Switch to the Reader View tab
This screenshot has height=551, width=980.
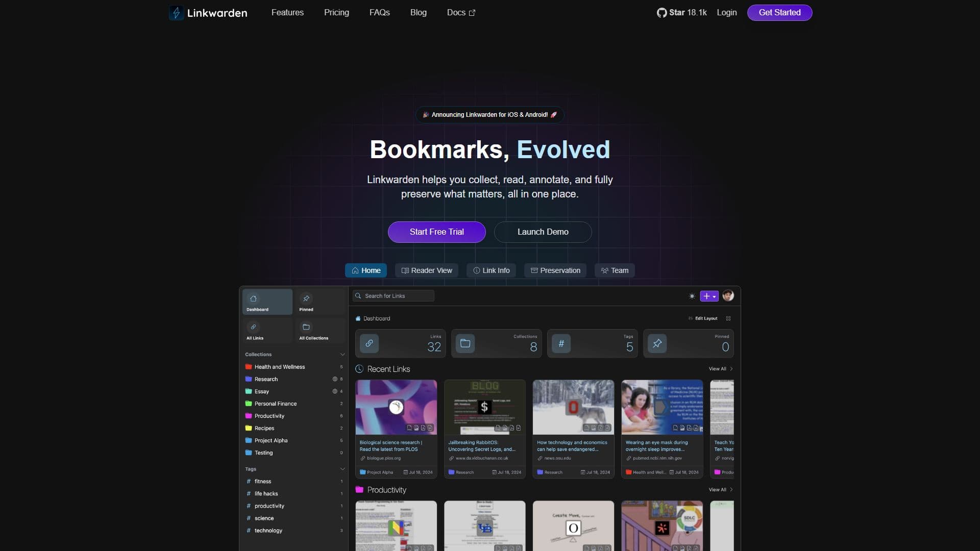427,270
